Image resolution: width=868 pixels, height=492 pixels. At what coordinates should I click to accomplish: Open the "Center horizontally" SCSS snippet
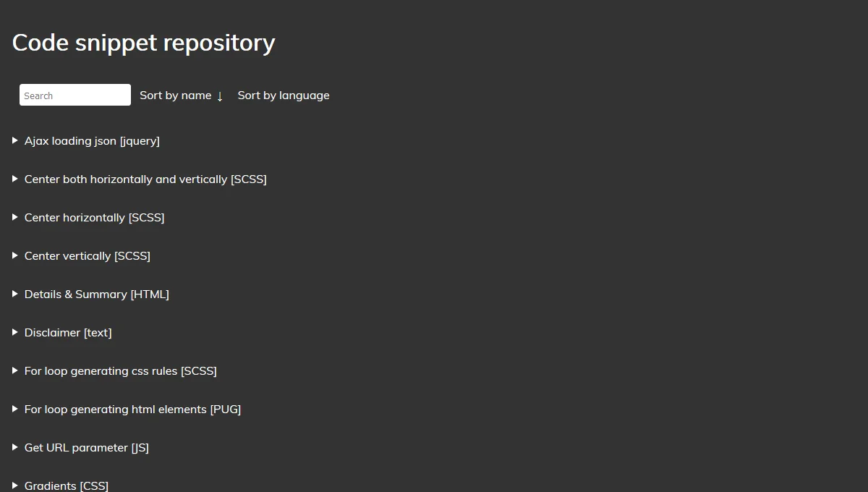click(x=94, y=218)
